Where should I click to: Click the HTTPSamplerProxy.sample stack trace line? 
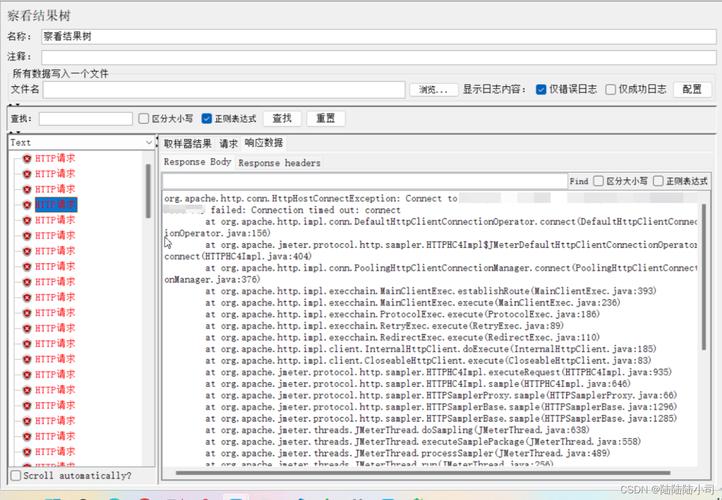pos(441,395)
